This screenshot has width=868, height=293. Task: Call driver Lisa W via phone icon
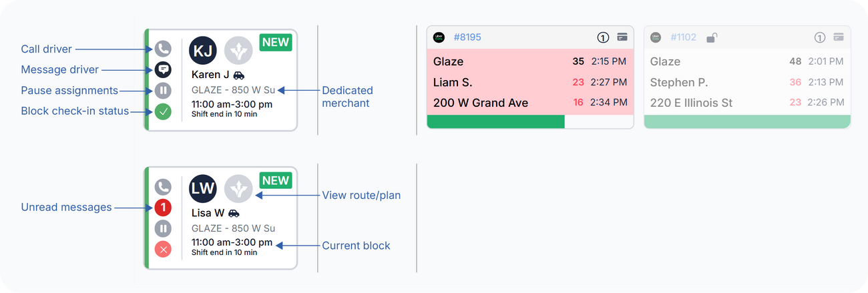pyautogui.click(x=163, y=187)
